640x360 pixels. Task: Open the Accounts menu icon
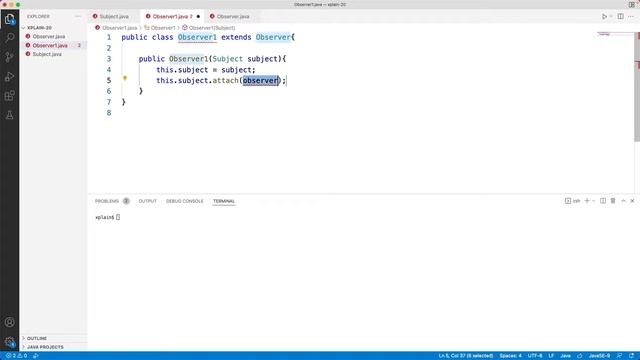(9, 322)
